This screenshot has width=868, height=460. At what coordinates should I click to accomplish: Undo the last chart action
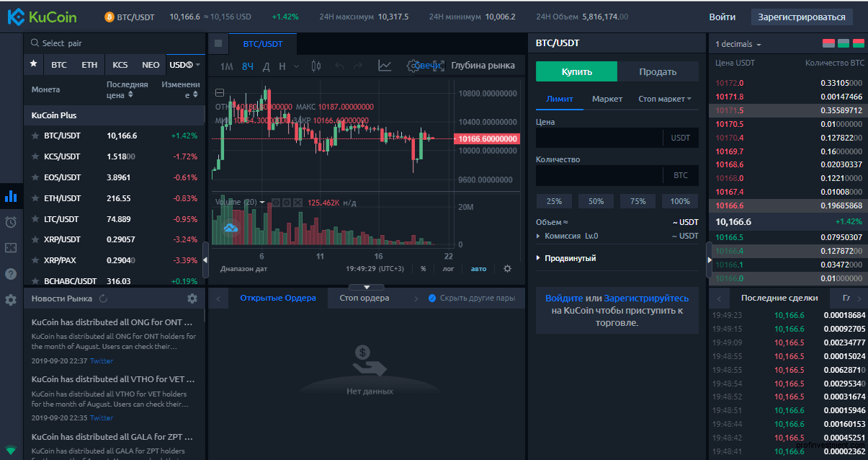click(339, 66)
